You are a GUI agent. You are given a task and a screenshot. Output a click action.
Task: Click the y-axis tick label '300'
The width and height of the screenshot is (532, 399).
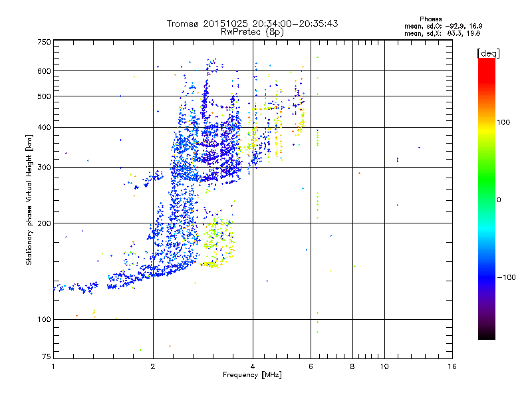(44, 167)
